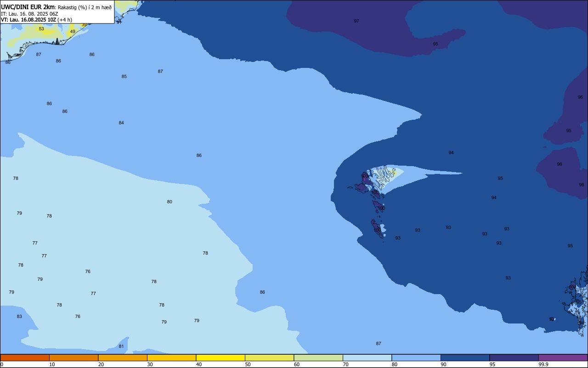Click the 95–99.9 dark indigo legend swatch
This screenshot has height=368, width=588.
coord(514,357)
